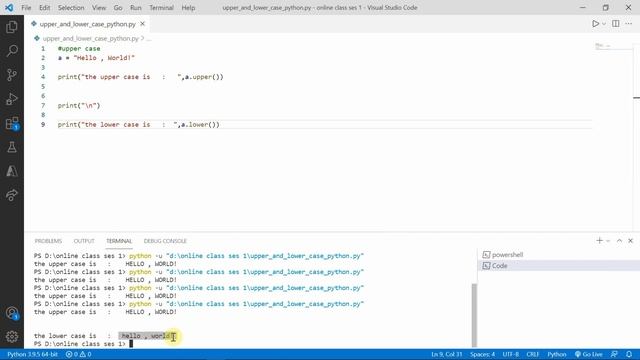The image size is (640, 360).
Task: Switch to the TERMINAL panel tab
Action: (x=119, y=241)
